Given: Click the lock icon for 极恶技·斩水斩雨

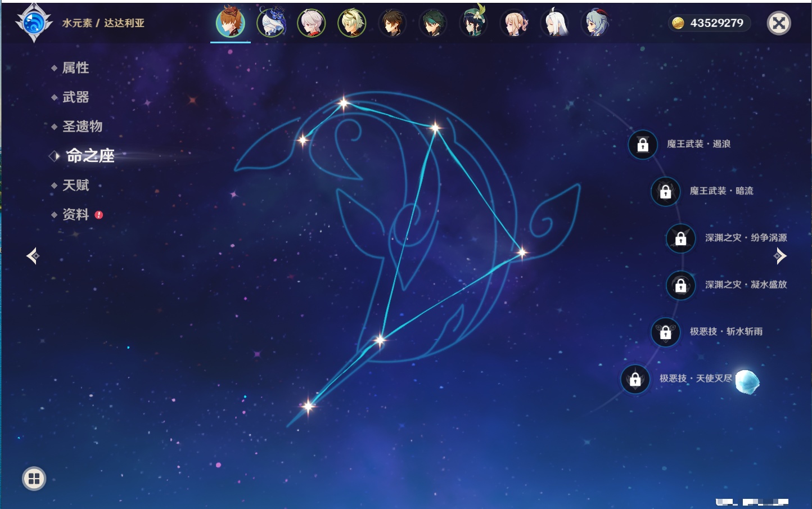Looking at the screenshot, I should click(665, 332).
